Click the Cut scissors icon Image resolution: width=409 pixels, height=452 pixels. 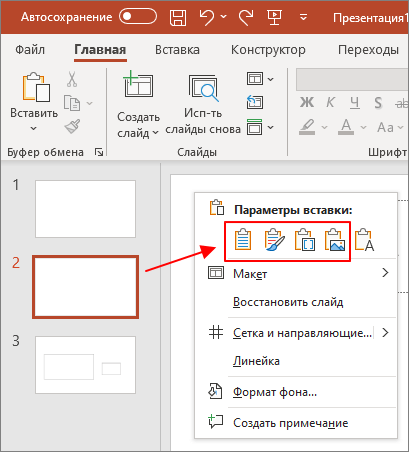[x=72, y=79]
